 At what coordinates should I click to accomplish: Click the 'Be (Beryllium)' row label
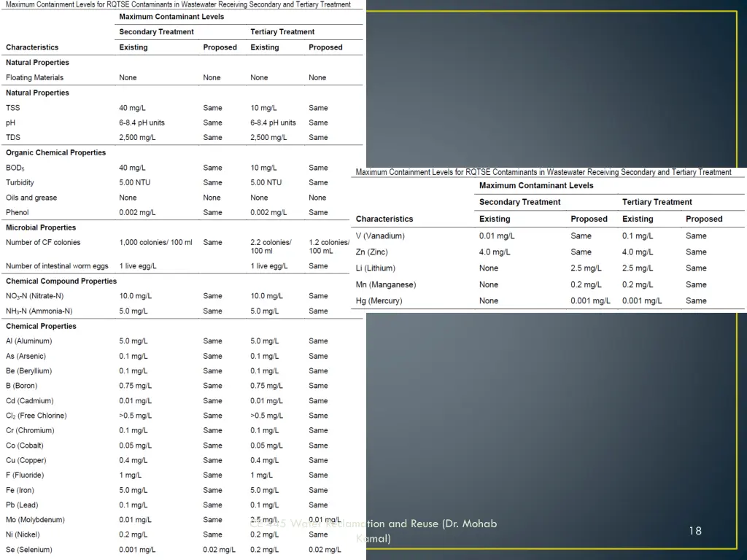[x=28, y=371]
